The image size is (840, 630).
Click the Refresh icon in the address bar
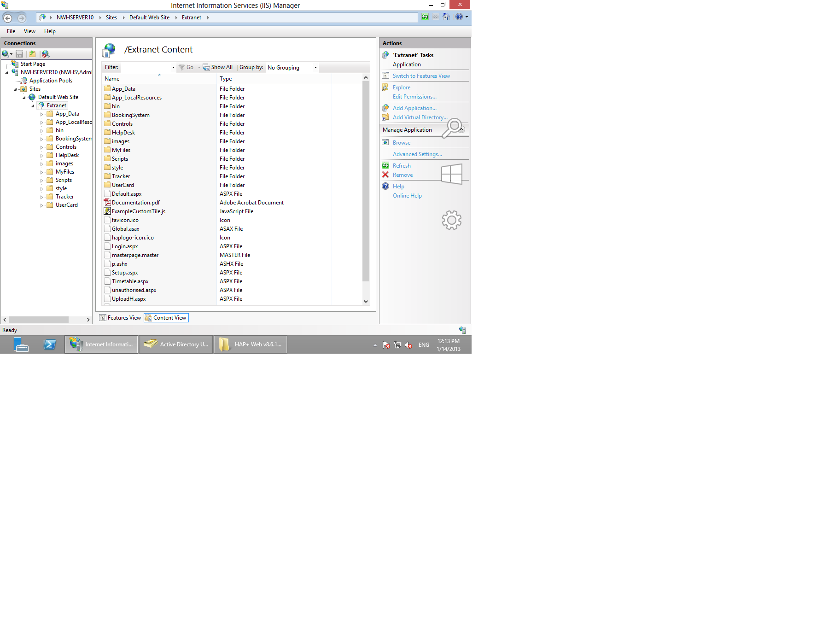(x=424, y=17)
